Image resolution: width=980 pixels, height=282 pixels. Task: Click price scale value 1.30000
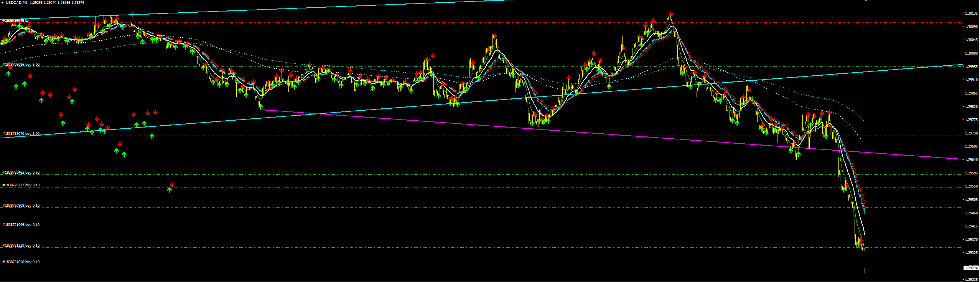coord(971,53)
